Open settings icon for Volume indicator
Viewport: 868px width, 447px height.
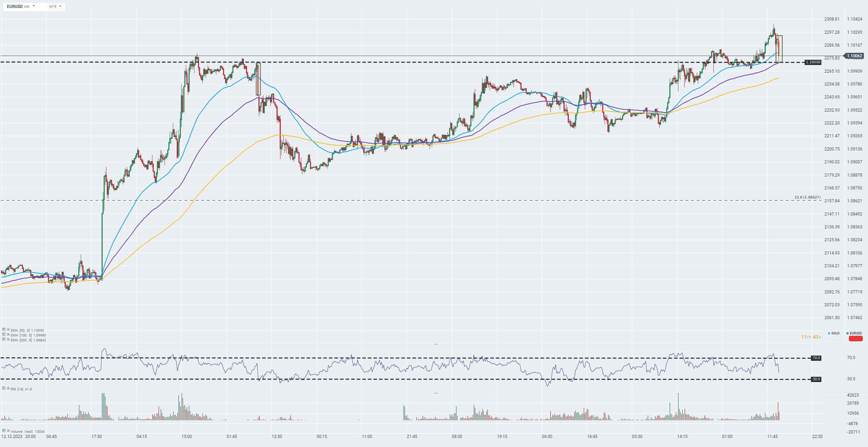(x=4, y=430)
